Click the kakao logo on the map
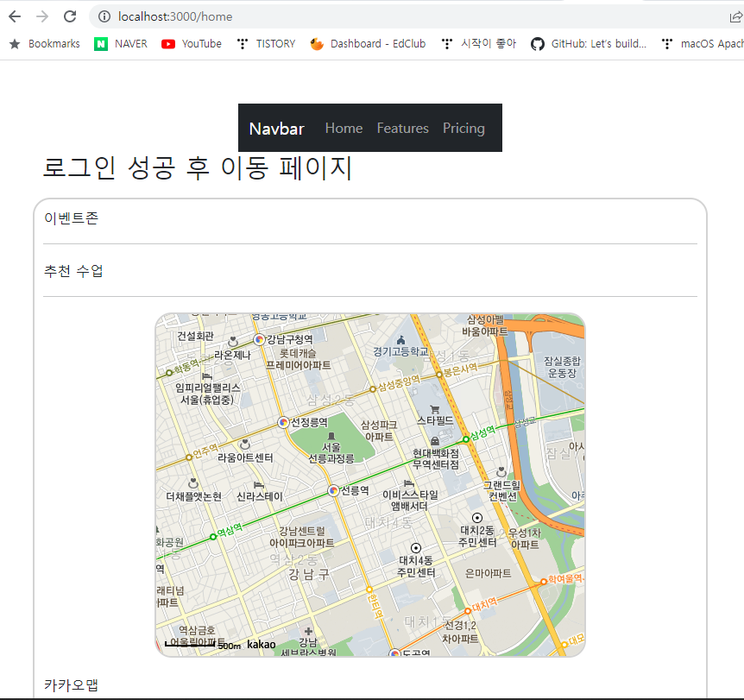This screenshot has width=744, height=700. 261,644
